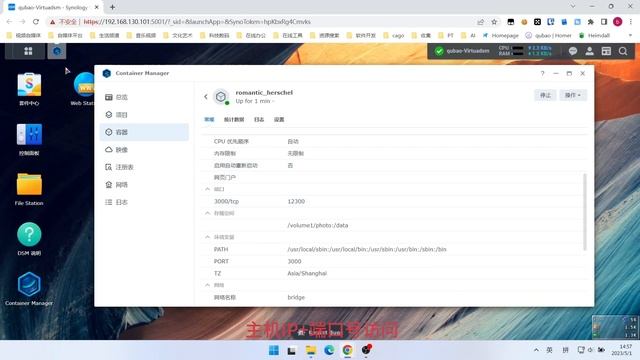Open Microsoft Edge from Windows taskbar
The width and height of the screenshot is (640, 360).
[329, 350]
